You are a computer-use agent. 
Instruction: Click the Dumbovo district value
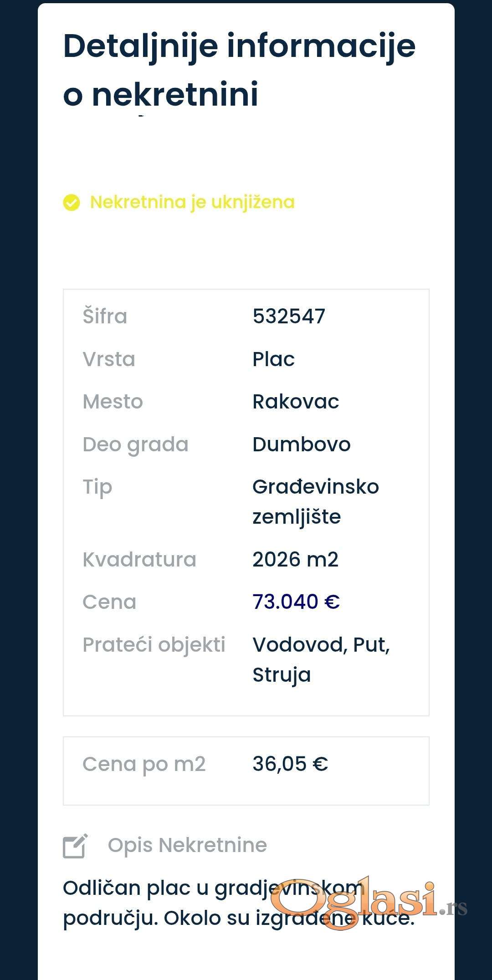(301, 444)
